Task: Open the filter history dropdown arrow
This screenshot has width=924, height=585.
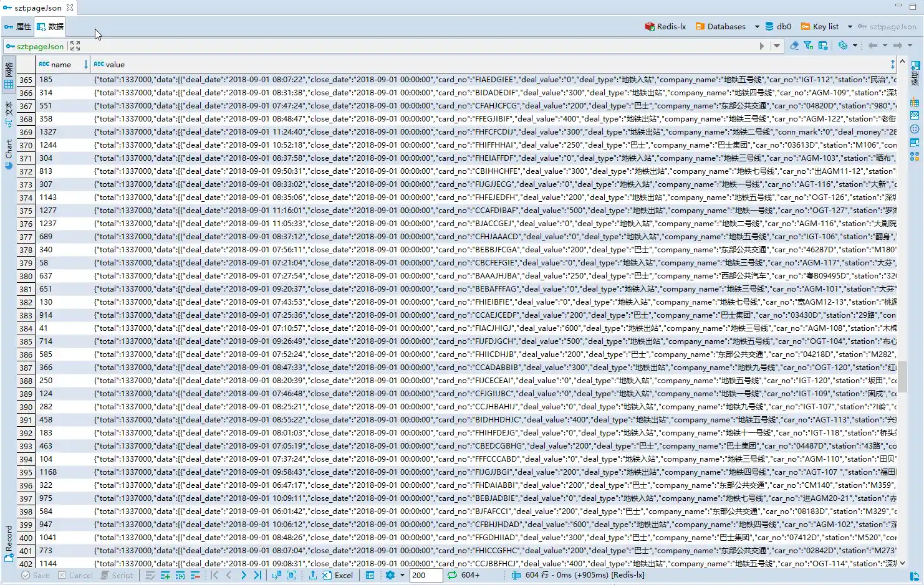Action: (x=777, y=45)
